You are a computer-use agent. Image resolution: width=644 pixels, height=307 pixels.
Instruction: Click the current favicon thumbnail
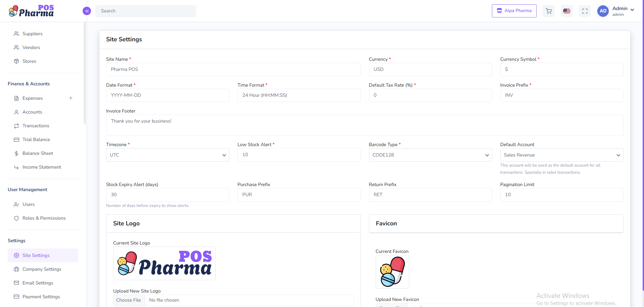(392, 271)
